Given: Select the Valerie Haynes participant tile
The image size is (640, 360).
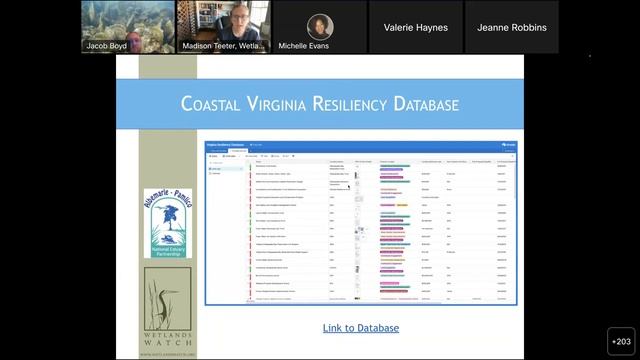Looking at the screenshot, I should tap(416, 27).
